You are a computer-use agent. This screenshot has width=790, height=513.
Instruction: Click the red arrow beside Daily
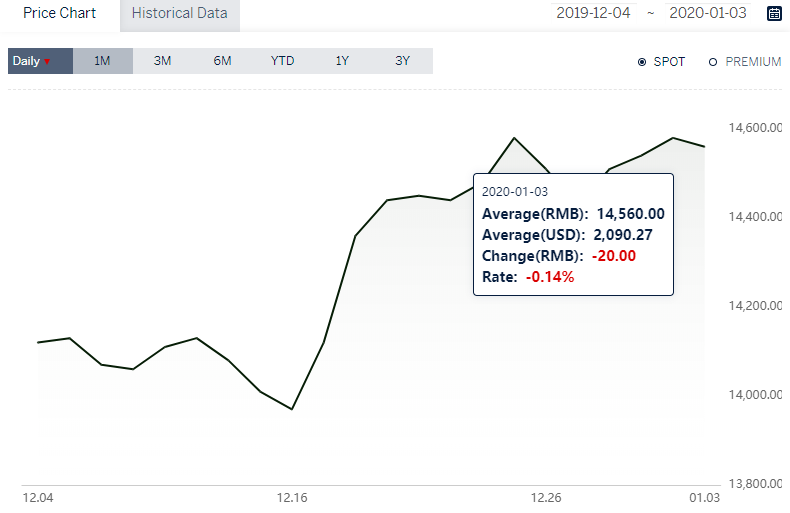click(47, 61)
